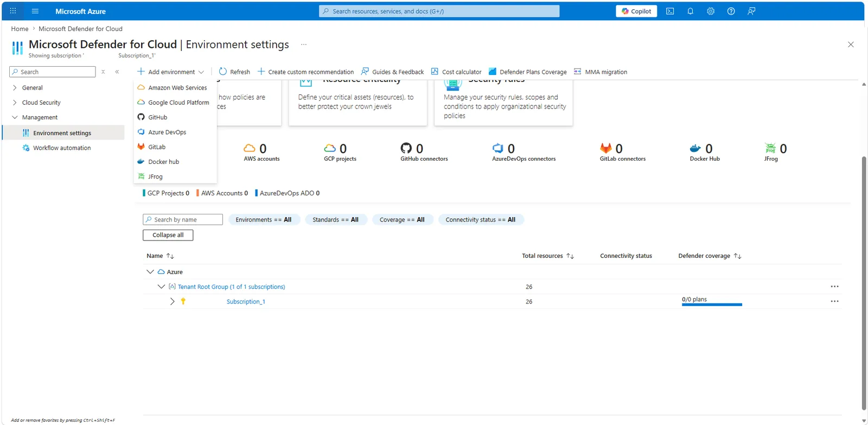Pick GitLab from the environment menu
Viewport: 868px width, 425px height.
pos(175,147)
